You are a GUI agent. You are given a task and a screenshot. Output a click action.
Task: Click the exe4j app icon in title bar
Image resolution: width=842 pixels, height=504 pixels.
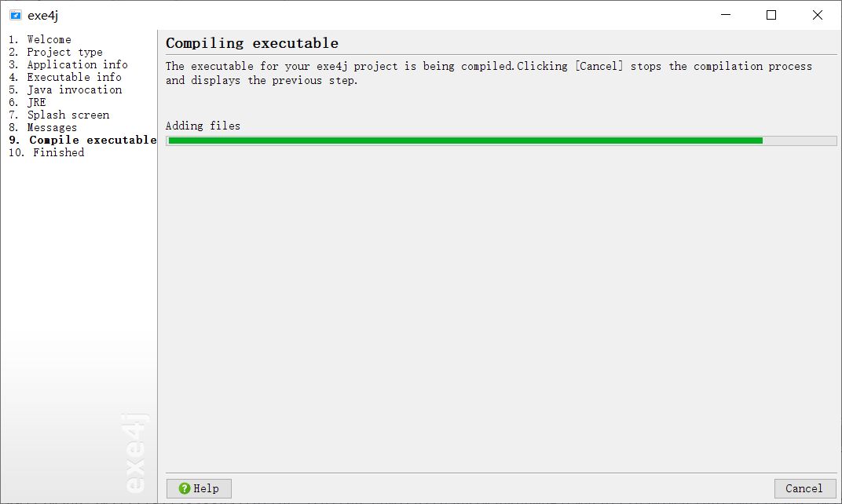(x=15, y=15)
